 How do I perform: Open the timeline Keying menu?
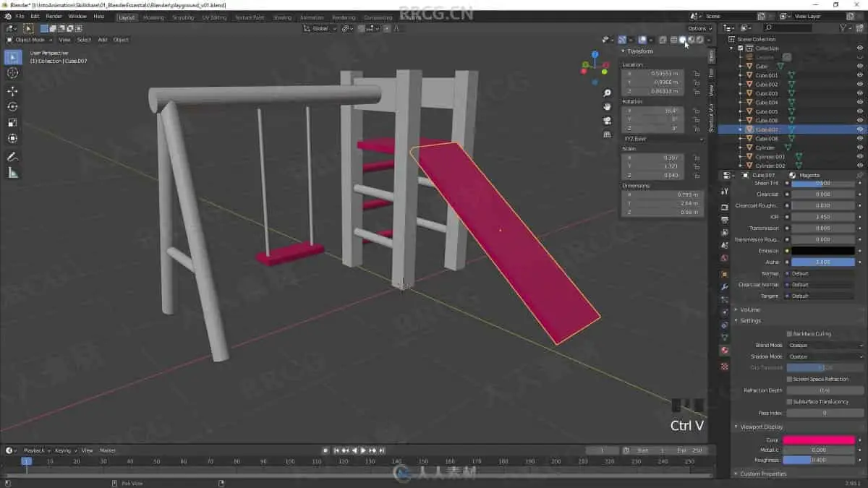click(64, 450)
